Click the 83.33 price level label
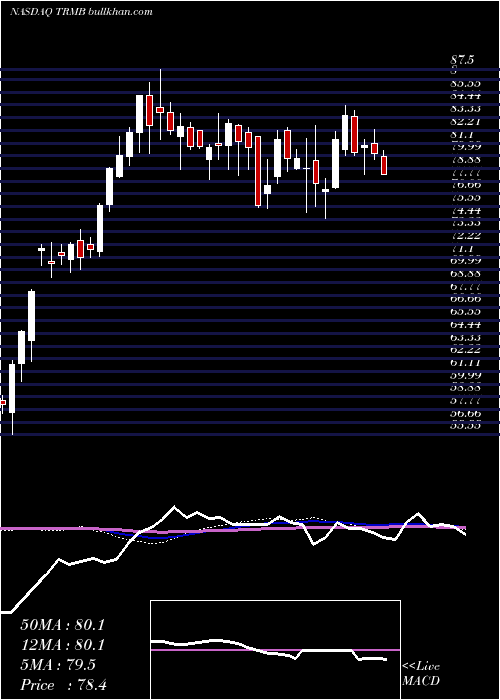The width and height of the screenshot is (500, 700). [465, 108]
